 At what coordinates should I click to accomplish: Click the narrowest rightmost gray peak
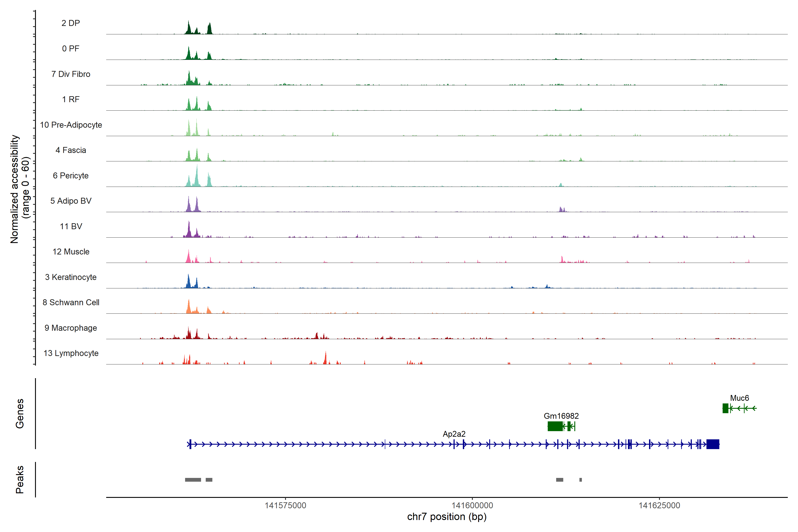tap(581, 480)
